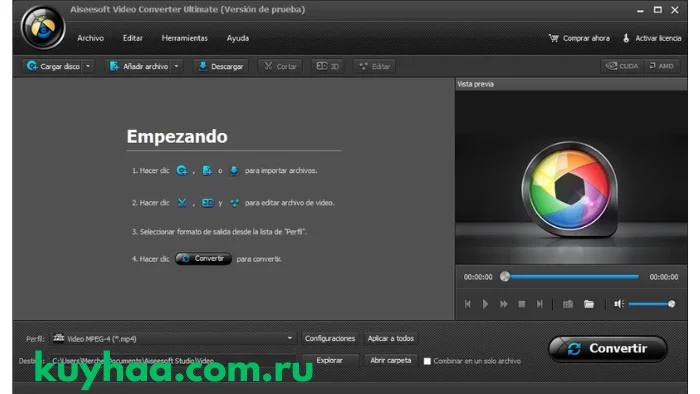Click the Destino path field
This screenshot has width=700, height=394.
pos(173,361)
